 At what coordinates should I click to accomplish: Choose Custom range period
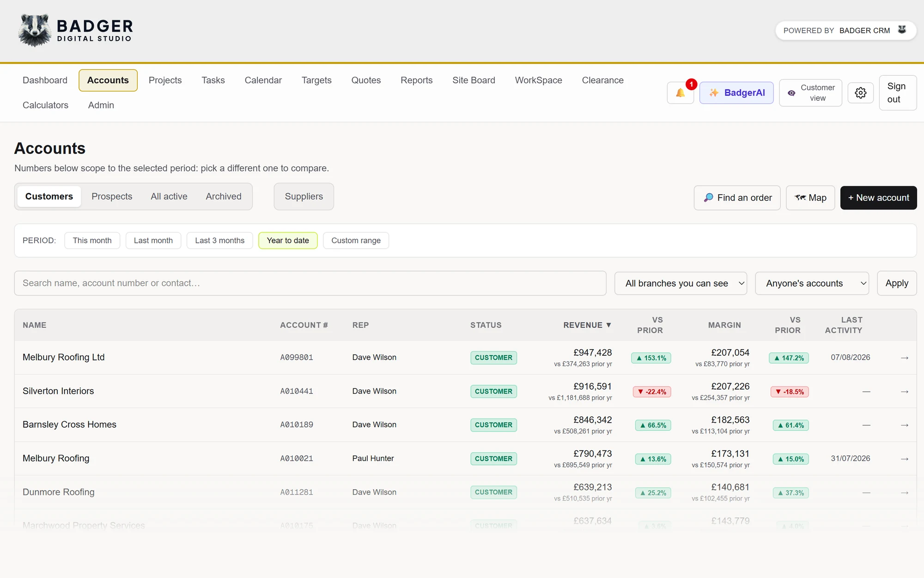click(x=356, y=240)
